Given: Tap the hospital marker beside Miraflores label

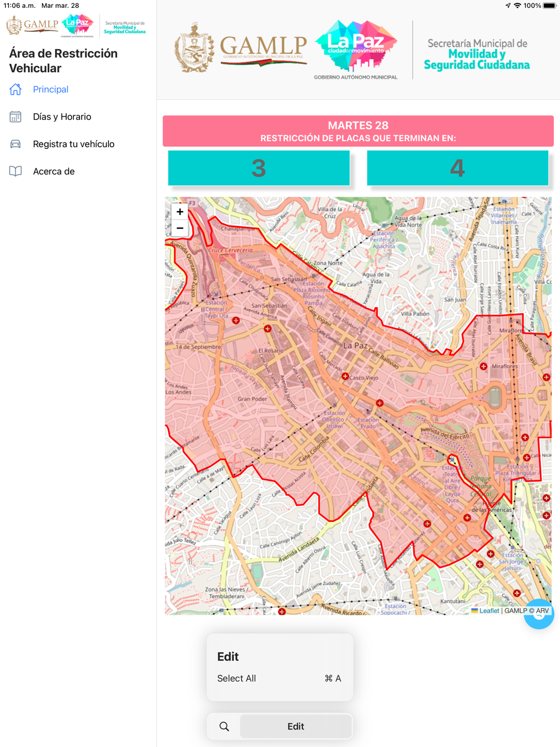Looking at the screenshot, I should point(483,366).
